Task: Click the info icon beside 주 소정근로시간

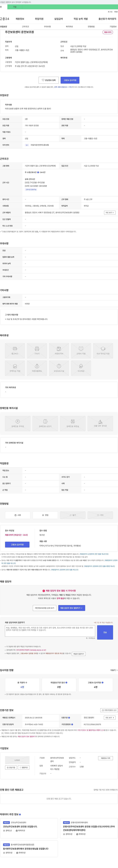Action: (38, 172)
